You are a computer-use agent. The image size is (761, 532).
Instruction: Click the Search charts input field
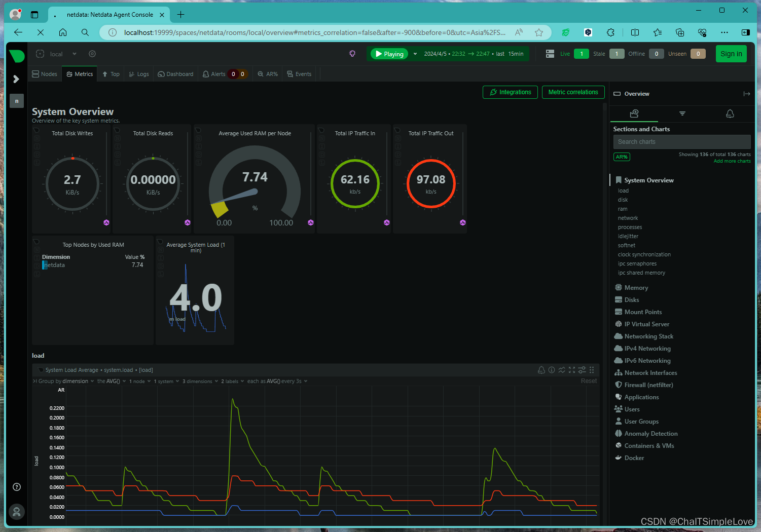682,142
